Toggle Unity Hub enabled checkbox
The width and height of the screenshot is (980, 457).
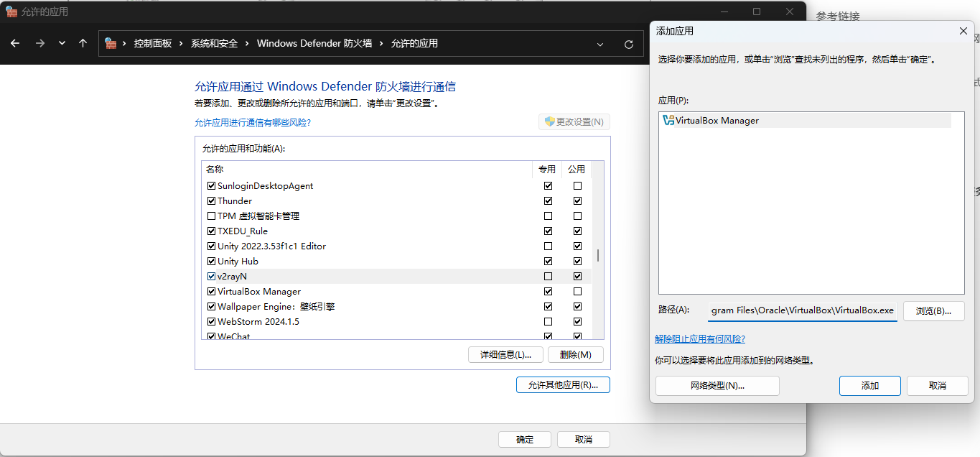coord(212,261)
